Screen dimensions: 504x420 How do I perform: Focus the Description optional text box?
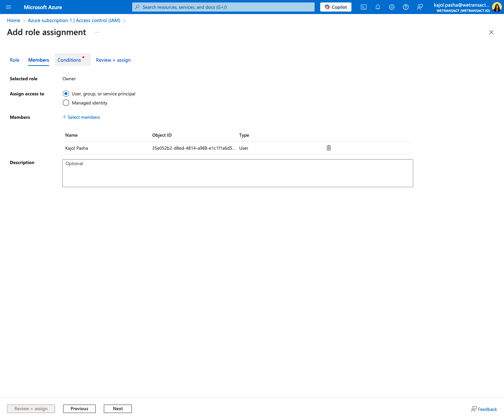click(x=238, y=173)
